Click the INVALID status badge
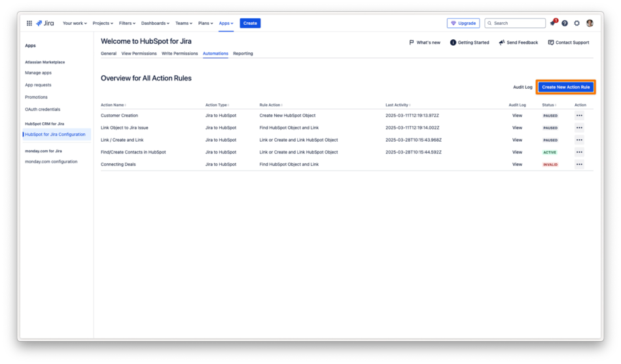The image size is (621, 364). coord(550,165)
